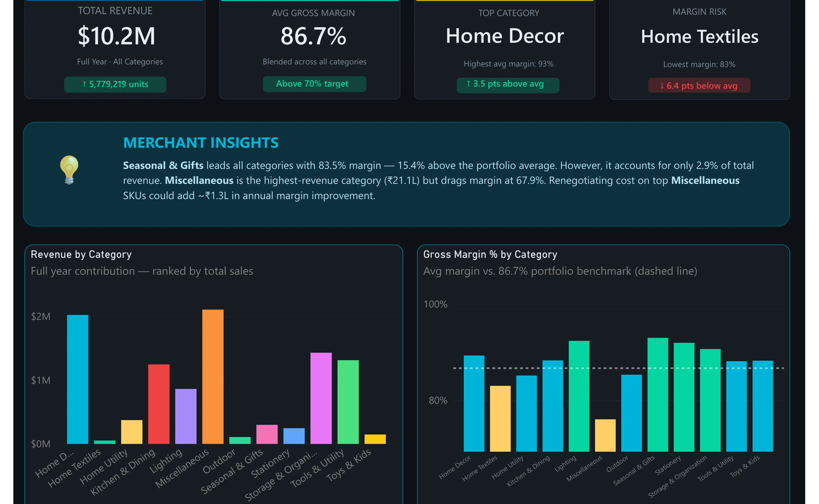Click the Kitchen & Dining margin bar

point(553,406)
